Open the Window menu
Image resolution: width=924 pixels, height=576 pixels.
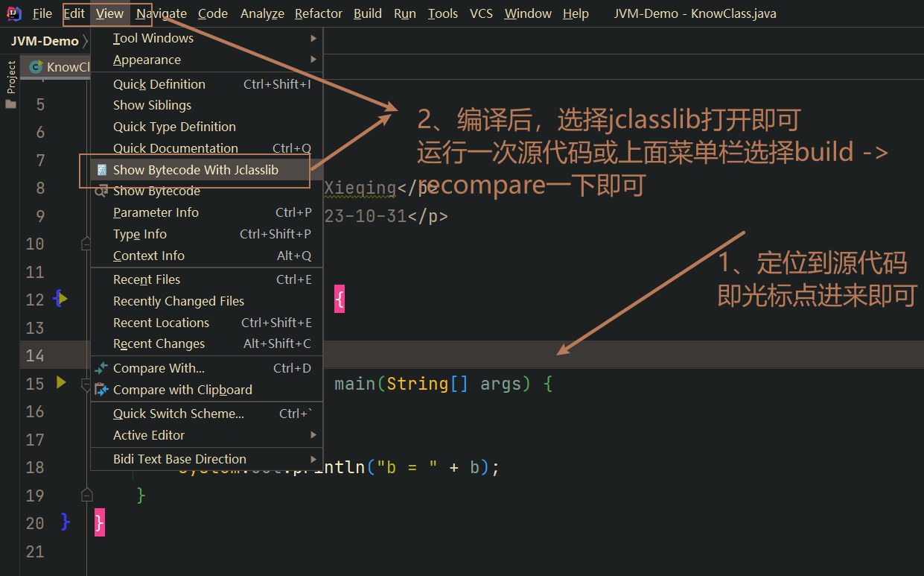coord(528,13)
